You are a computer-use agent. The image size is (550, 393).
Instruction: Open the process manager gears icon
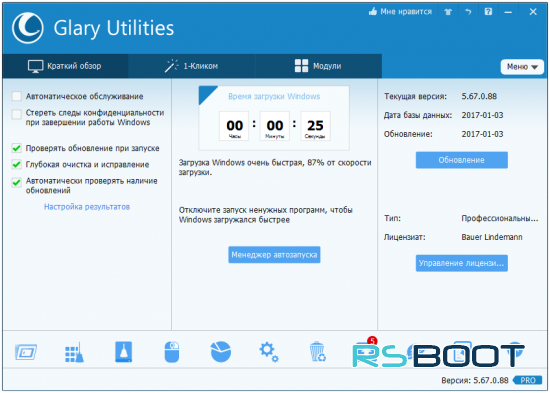(269, 352)
